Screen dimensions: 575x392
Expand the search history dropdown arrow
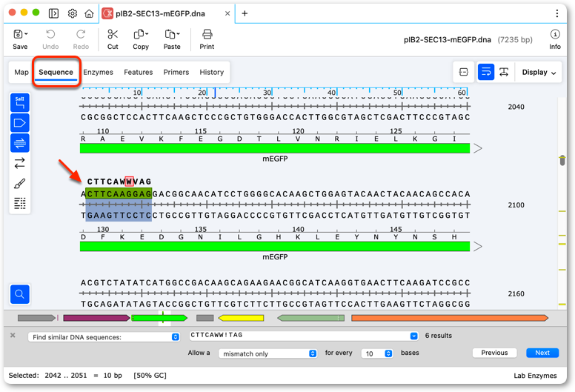413,336
